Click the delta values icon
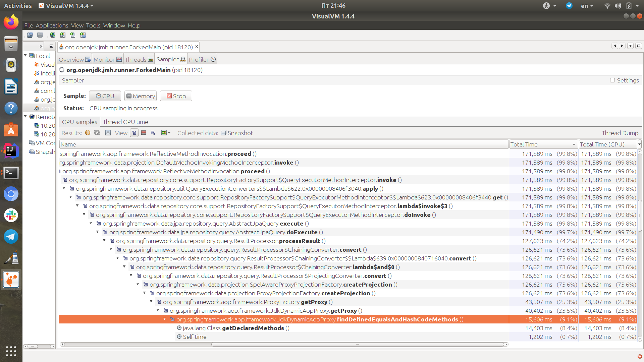The height and width of the screenshot is (362, 644). (108, 133)
